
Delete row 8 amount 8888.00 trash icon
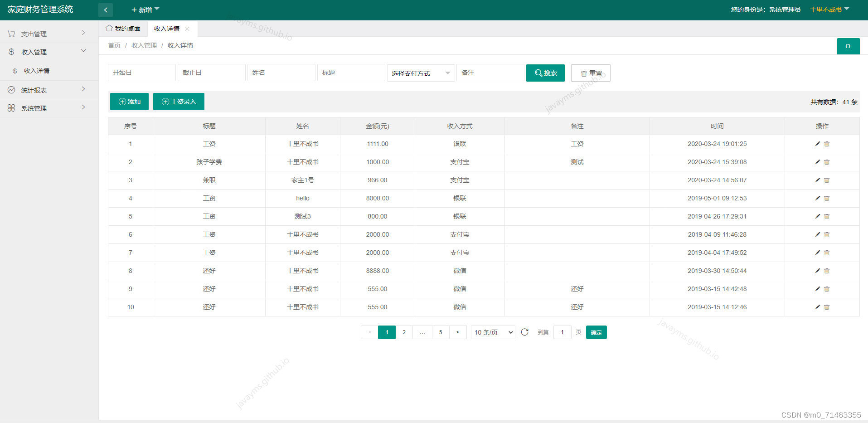827,271
